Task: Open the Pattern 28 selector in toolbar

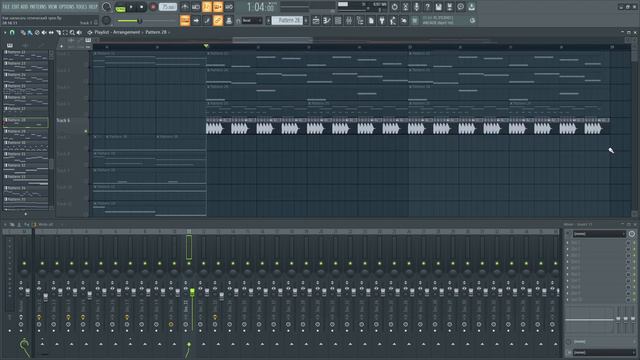Action: click(287, 20)
